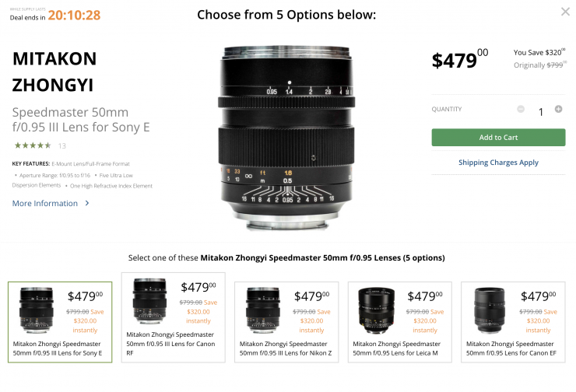Choose the Leica M lens option
The width and height of the screenshot is (576, 392).
(399, 321)
